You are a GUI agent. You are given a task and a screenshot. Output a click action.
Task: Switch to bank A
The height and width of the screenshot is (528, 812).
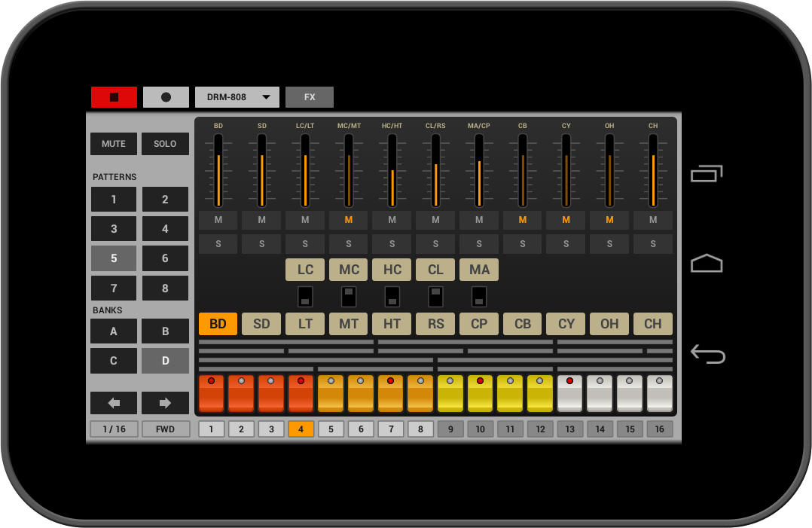[x=114, y=331]
